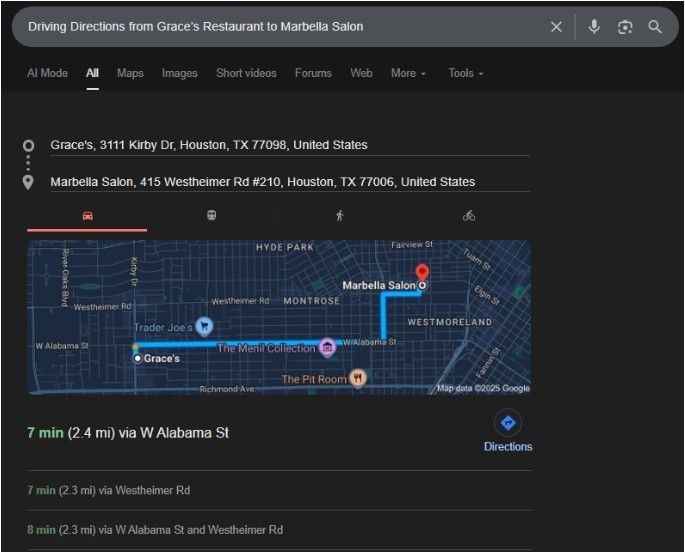Expand the Tools dropdown
This screenshot has height=552, width=685.
(466, 73)
